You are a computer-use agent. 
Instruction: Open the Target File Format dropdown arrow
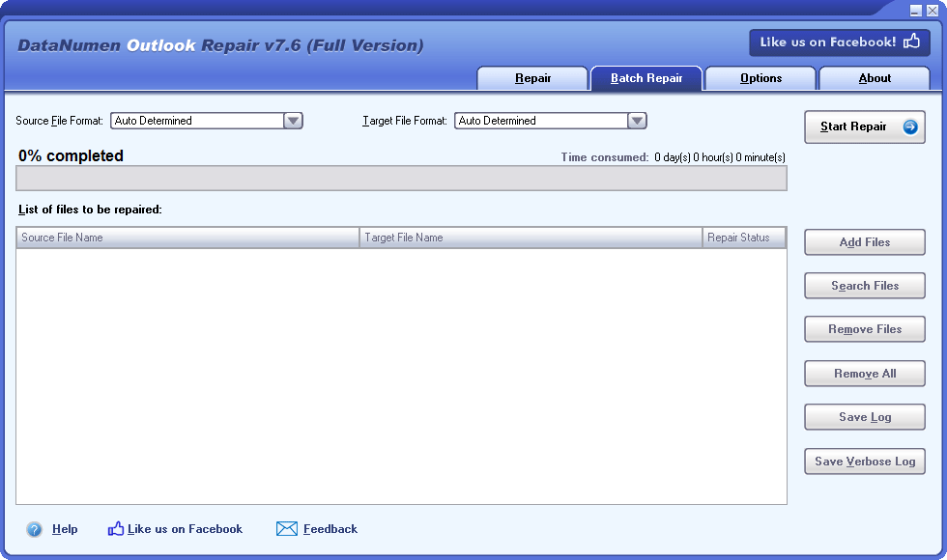point(637,121)
